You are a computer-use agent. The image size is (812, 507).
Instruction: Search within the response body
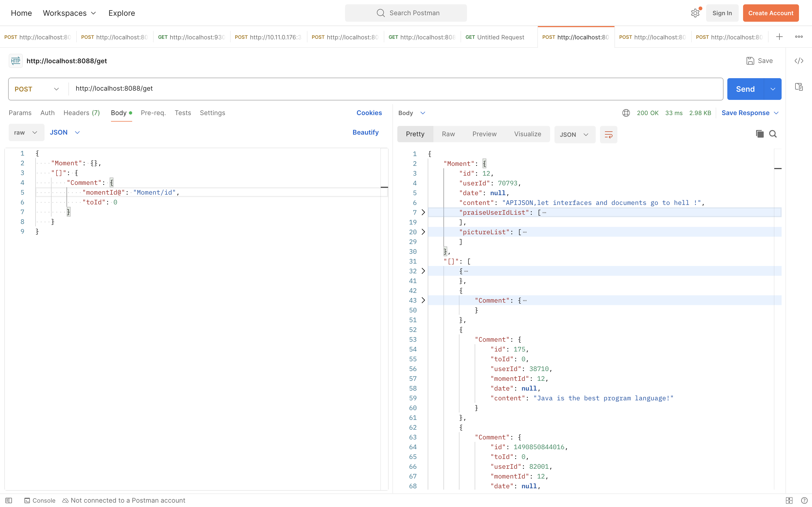(x=773, y=134)
